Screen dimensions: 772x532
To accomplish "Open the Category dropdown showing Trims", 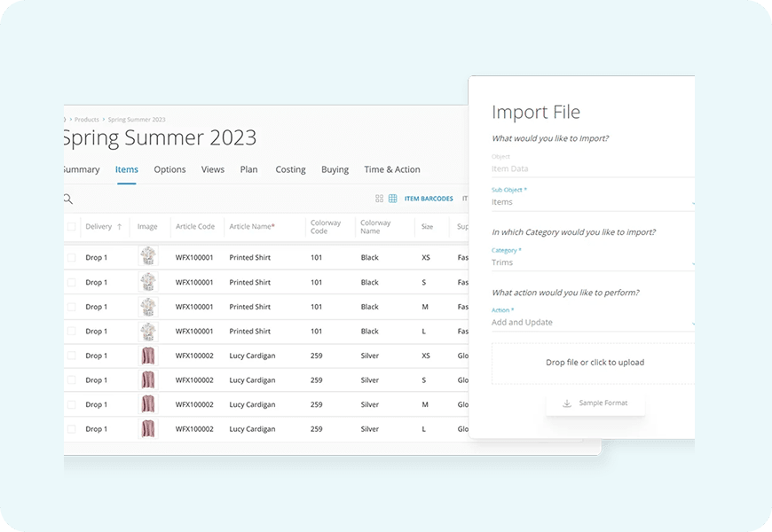I will click(x=593, y=262).
